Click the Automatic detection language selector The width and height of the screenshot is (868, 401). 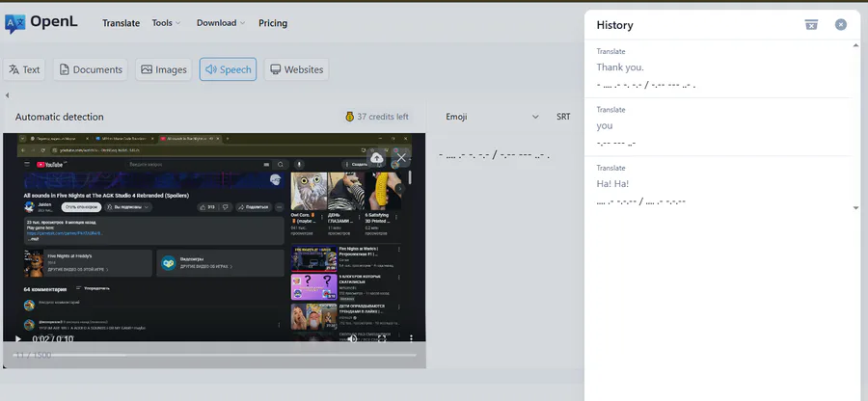59,117
